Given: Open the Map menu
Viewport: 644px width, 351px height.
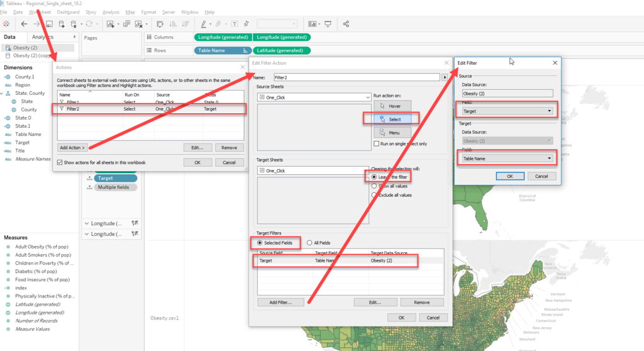Looking at the screenshot, I should (130, 12).
